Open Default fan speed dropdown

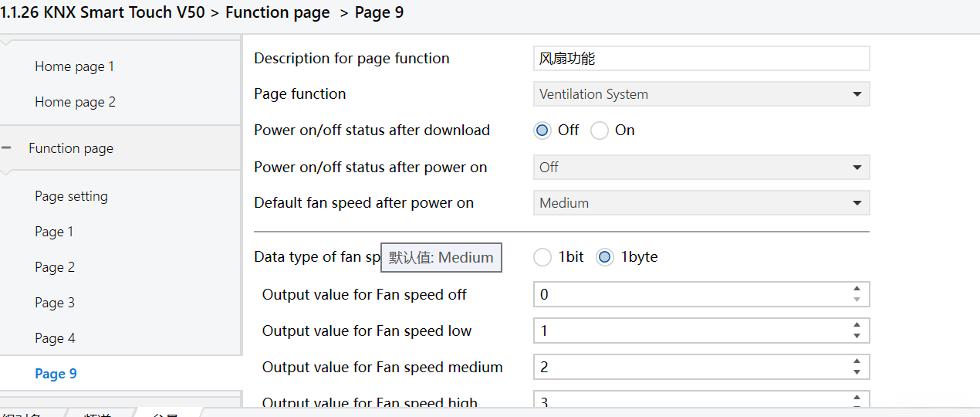coord(701,203)
